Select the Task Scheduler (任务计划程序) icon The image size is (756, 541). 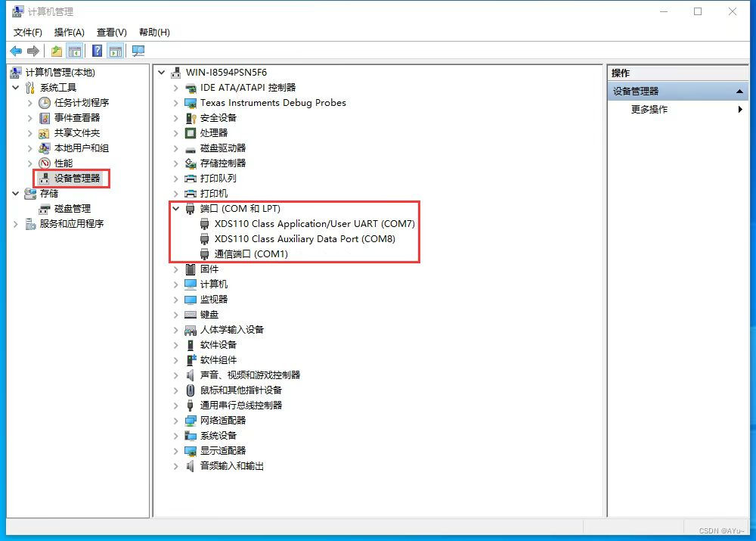(45, 103)
